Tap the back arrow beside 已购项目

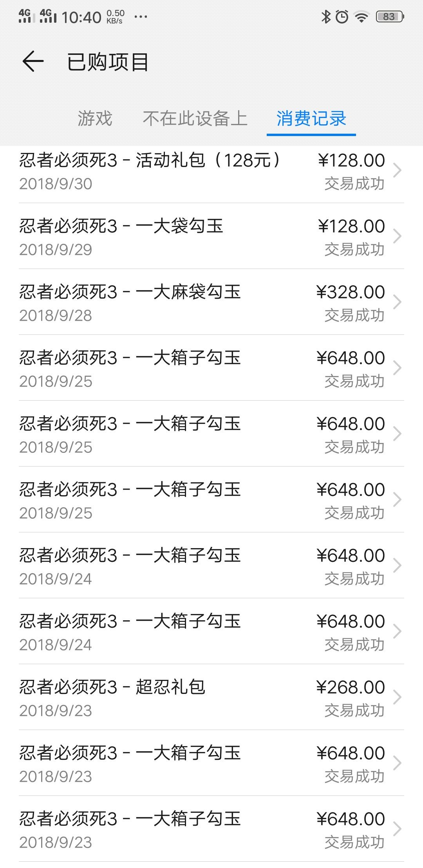tap(33, 62)
